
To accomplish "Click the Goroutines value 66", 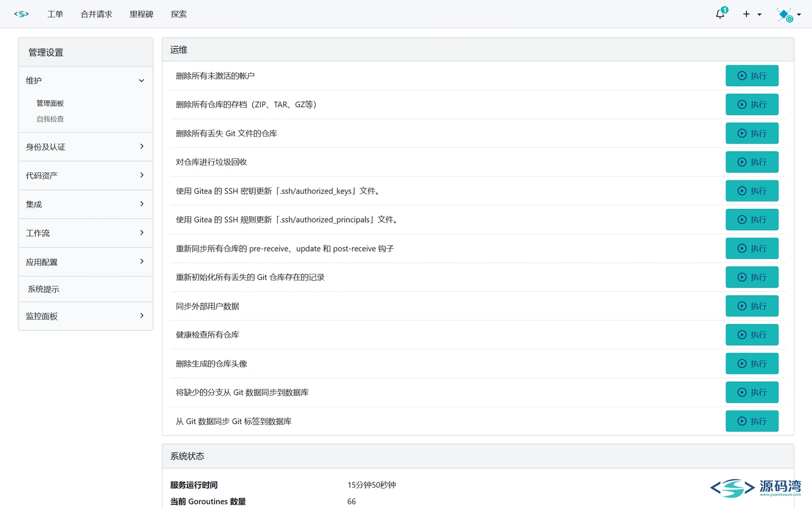I will point(352,501).
